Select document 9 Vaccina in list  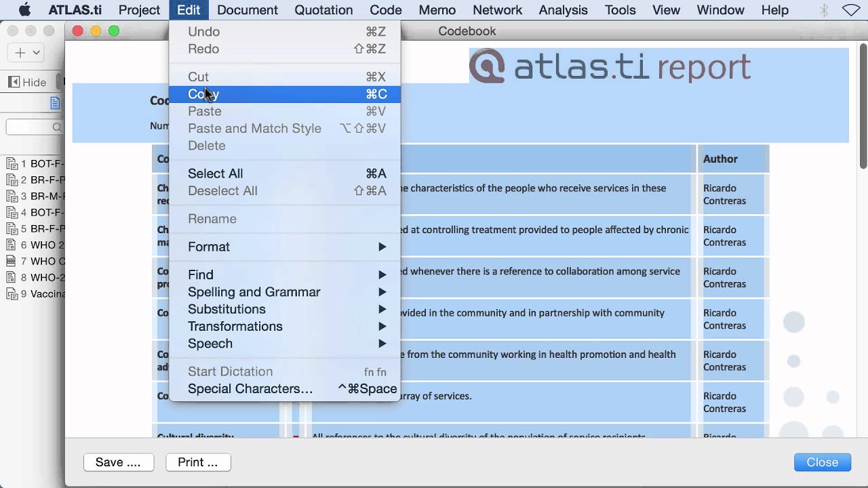point(35,293)
